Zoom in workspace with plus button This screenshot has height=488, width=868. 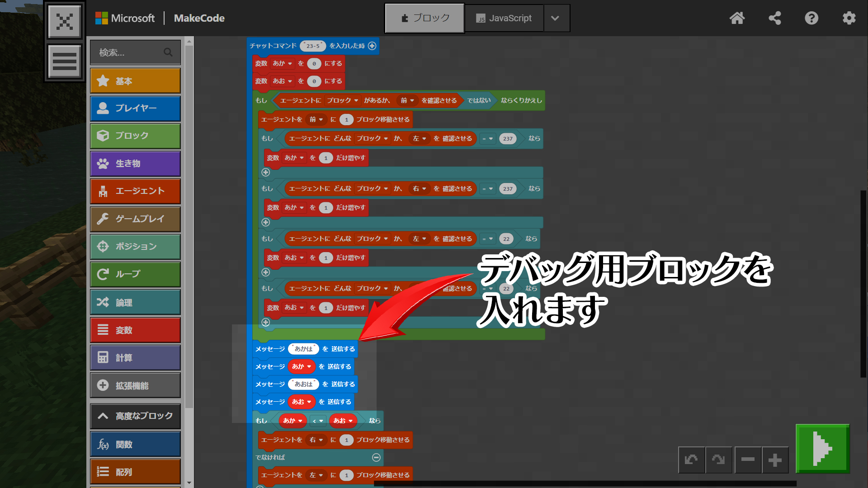[x=775, y=460]
